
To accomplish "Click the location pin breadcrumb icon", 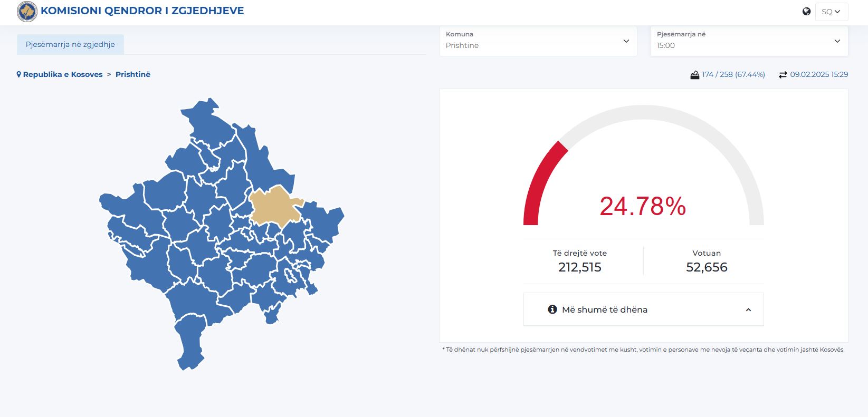I will tap(19, 75).
